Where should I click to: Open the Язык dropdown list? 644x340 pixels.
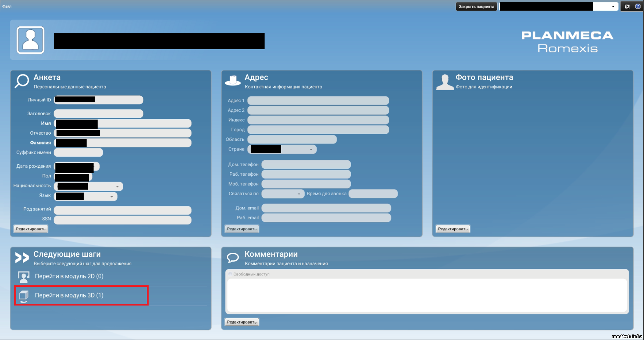point(112,197)
